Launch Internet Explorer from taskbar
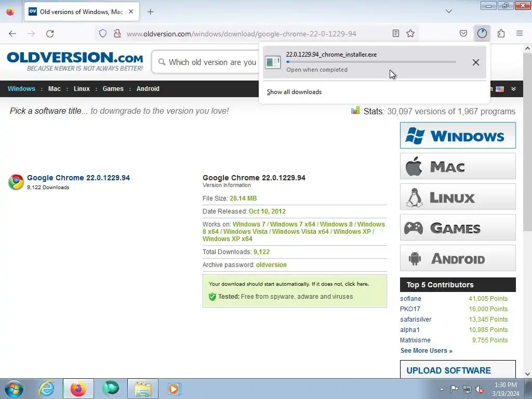This screenshot has height=399, width=532. 46,389
